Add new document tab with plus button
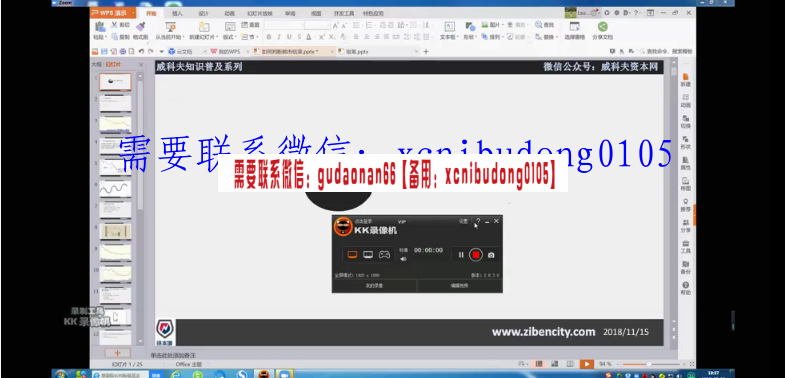This screenshot has width=785, height=378. pyautogui.click(x=426, y=52)
